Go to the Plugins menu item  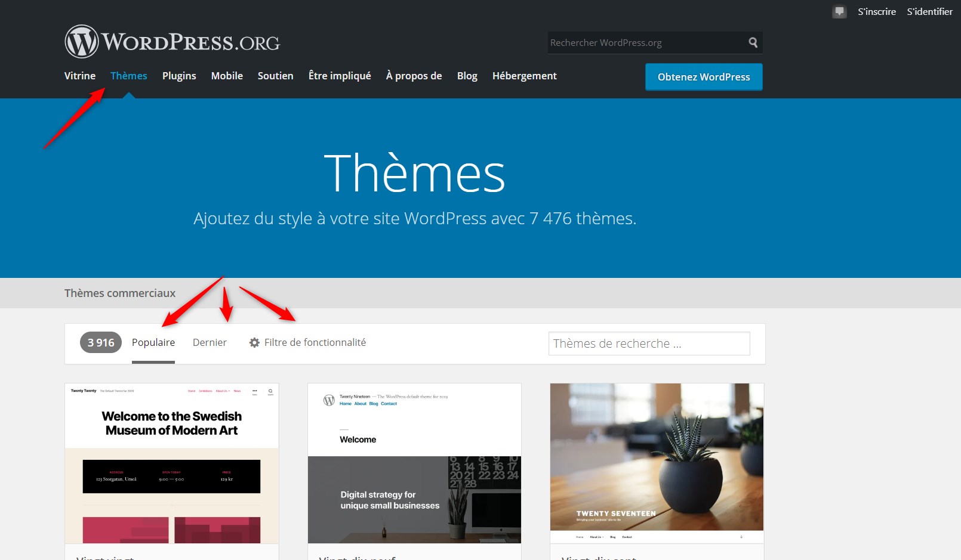click(x=179, y=76)
